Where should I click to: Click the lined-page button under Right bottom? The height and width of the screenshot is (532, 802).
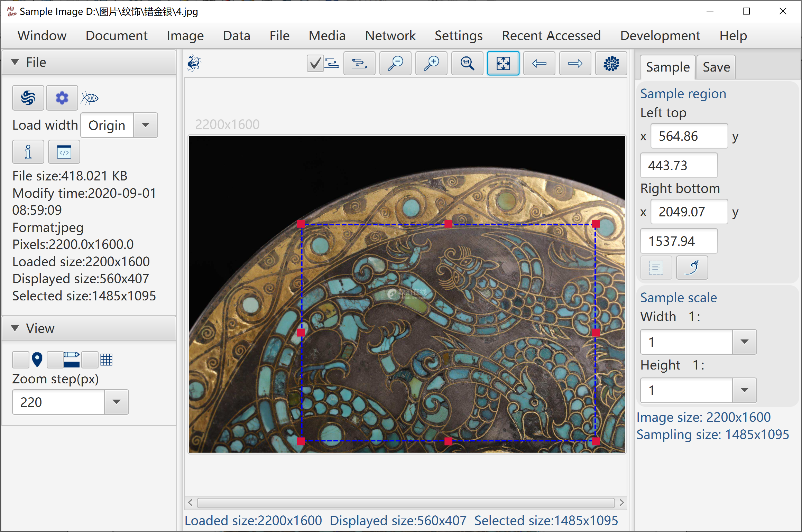(x=656, y=268)
